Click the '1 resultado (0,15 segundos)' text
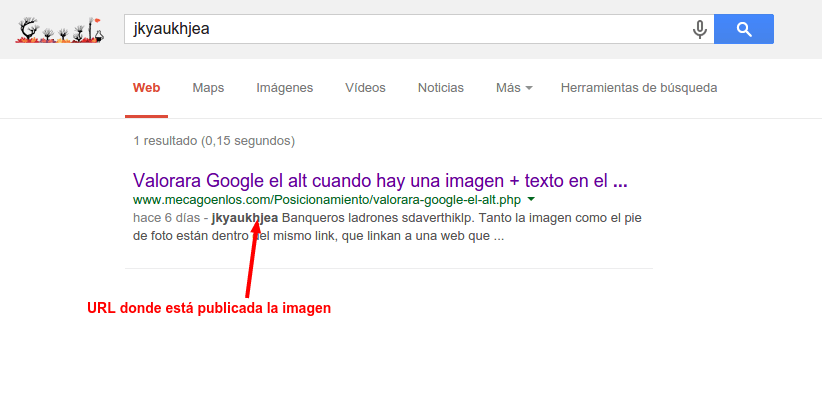This screenshot has height=404, width=822. click(x=214, y=141)
